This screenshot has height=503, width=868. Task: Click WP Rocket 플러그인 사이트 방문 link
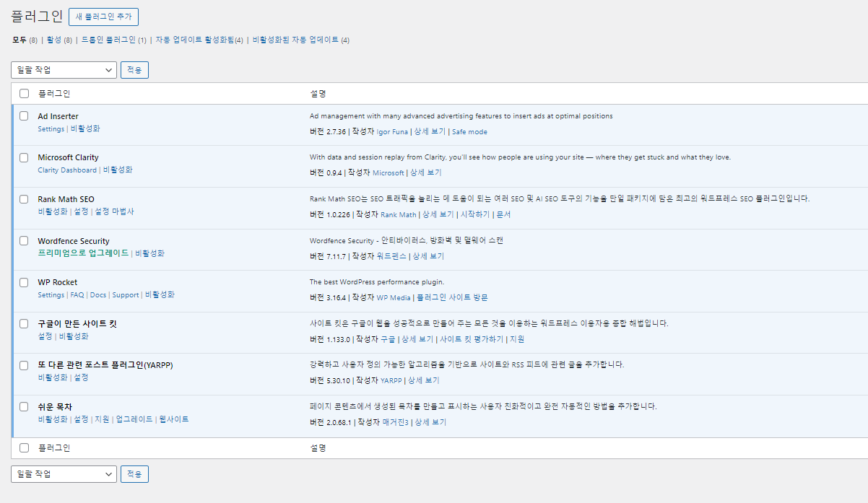point(452,298)
